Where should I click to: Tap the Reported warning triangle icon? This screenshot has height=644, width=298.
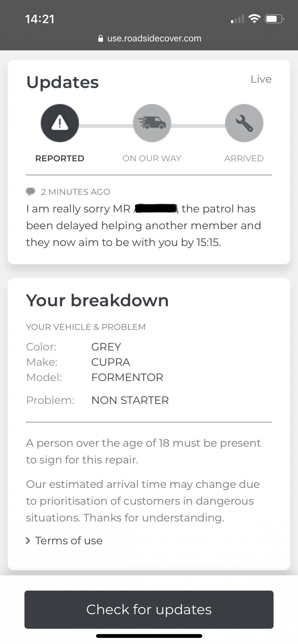[x=60, y=123]
